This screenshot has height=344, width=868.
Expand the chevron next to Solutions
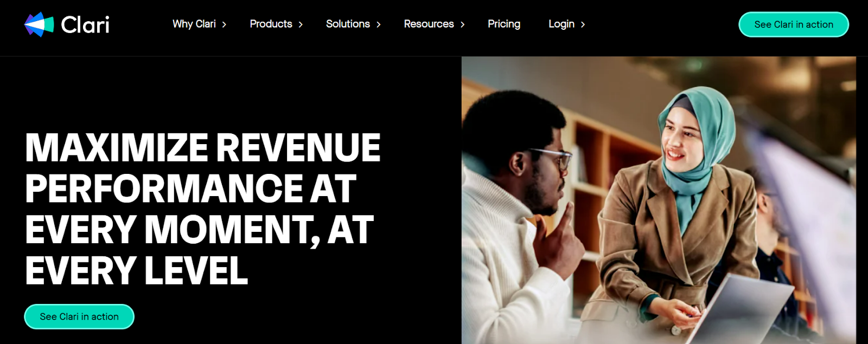coord(378,24)
